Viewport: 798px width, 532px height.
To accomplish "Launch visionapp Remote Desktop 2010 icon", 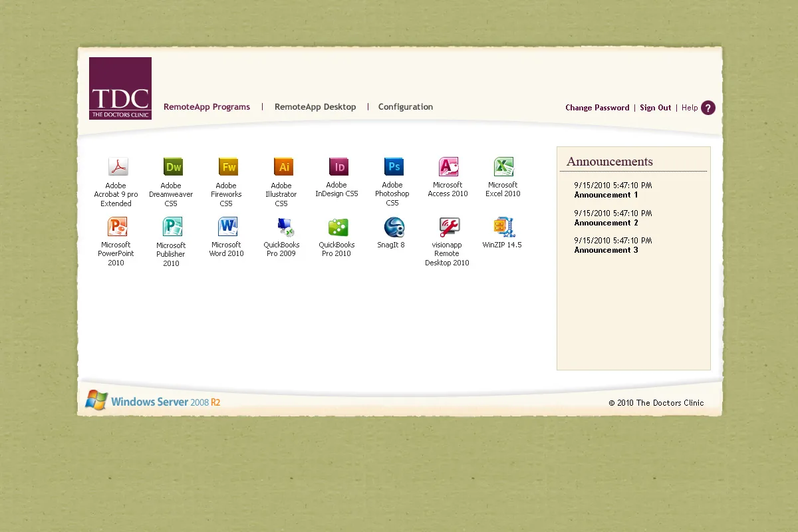I will (449, 227).
